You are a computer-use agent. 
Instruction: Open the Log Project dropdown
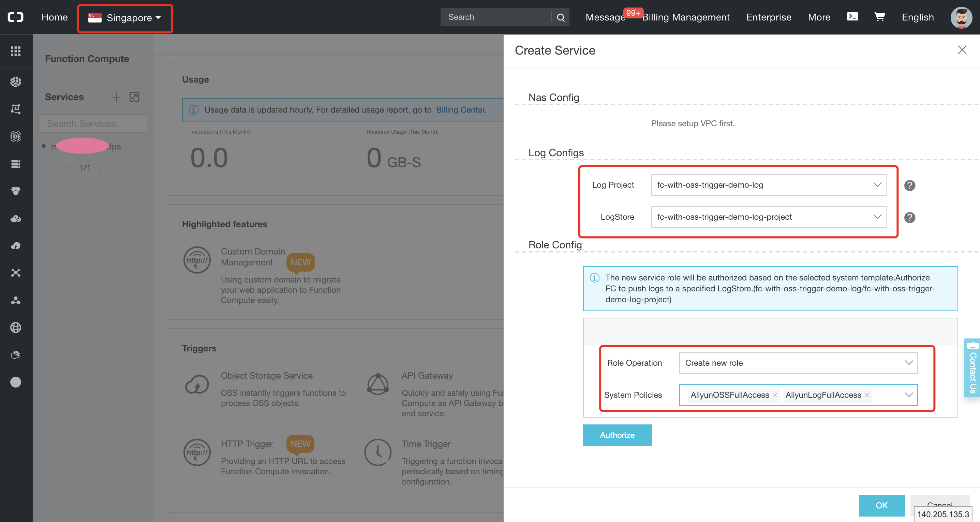[769, 185]
